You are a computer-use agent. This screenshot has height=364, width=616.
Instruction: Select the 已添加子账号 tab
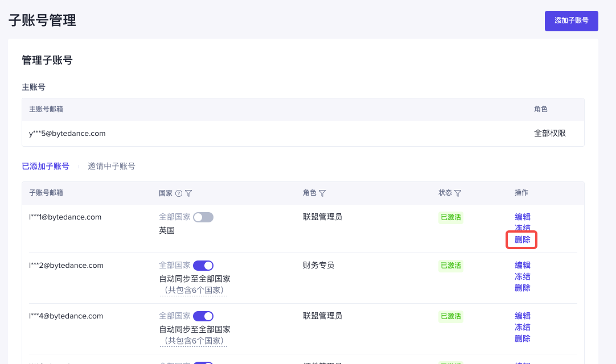pos(46,167)
